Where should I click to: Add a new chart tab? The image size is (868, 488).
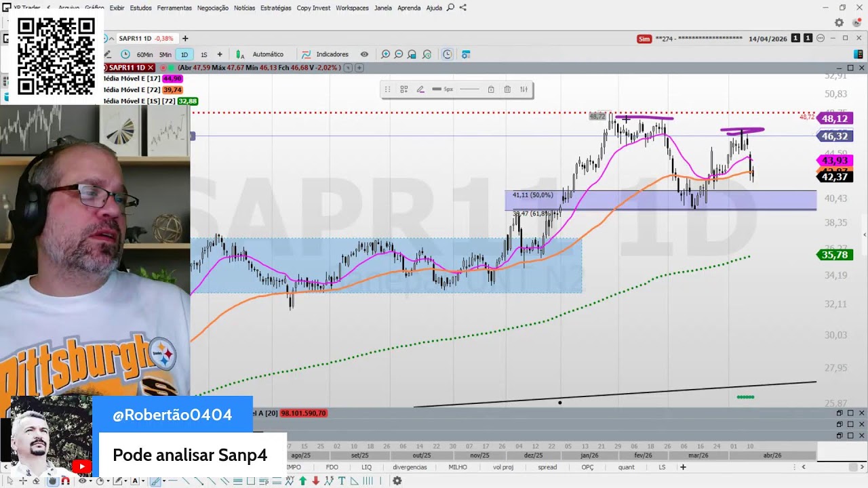[x=185, y=39]
